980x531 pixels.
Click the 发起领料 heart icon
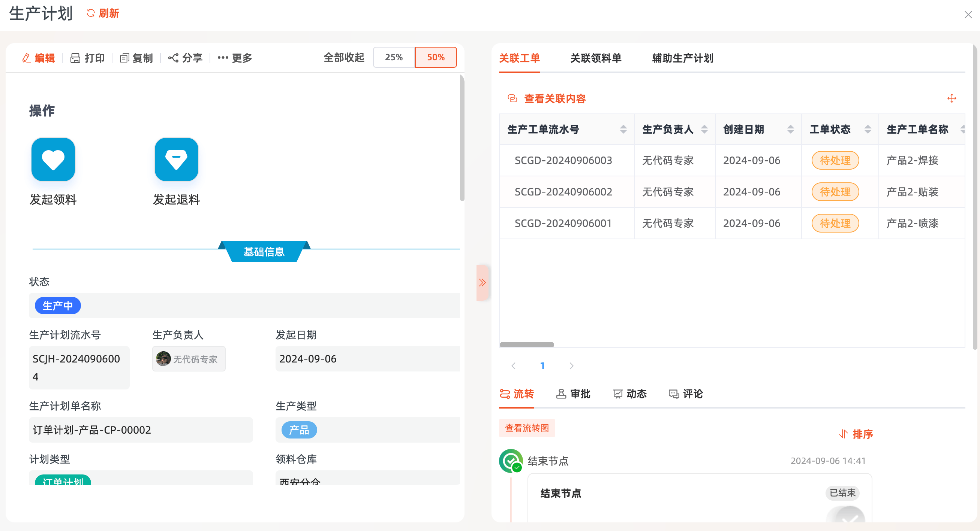click(53, 159)
